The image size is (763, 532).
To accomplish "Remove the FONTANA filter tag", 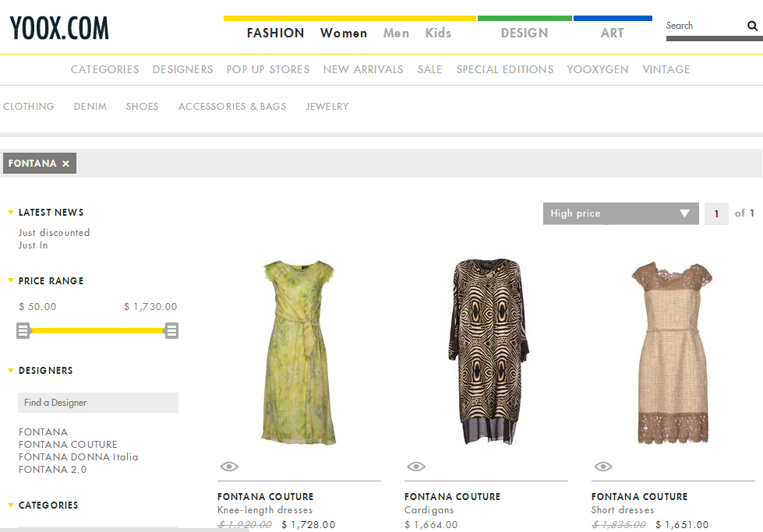I will [x=65, y=164].
